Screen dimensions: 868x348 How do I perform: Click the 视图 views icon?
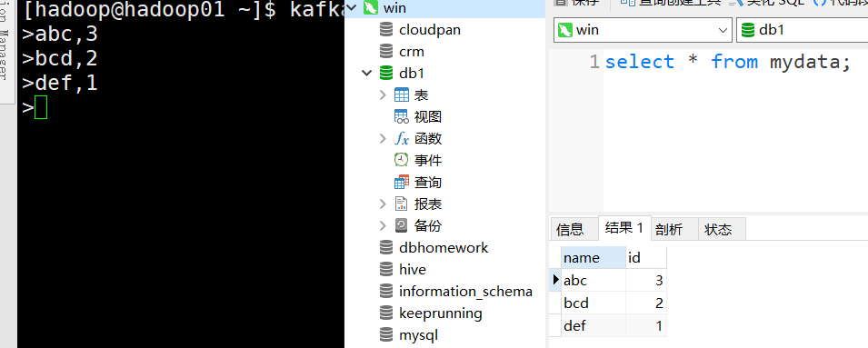coord(402,116)
